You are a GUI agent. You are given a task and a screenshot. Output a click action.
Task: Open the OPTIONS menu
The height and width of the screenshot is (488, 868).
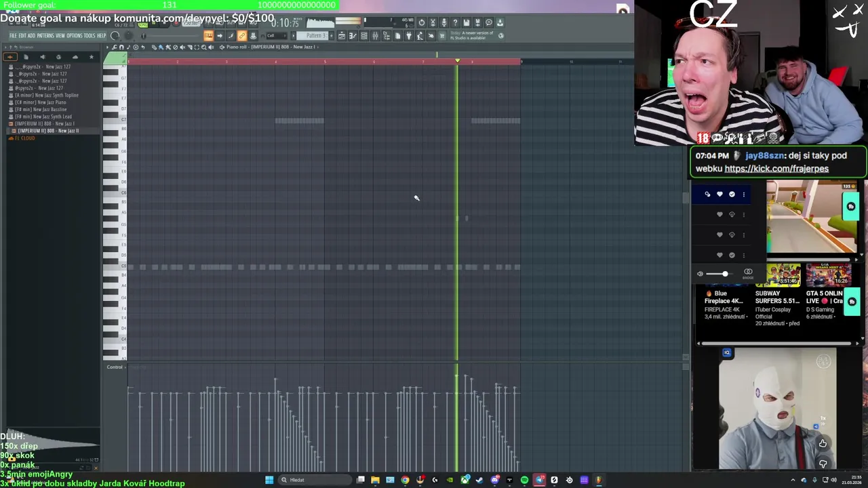74,35
